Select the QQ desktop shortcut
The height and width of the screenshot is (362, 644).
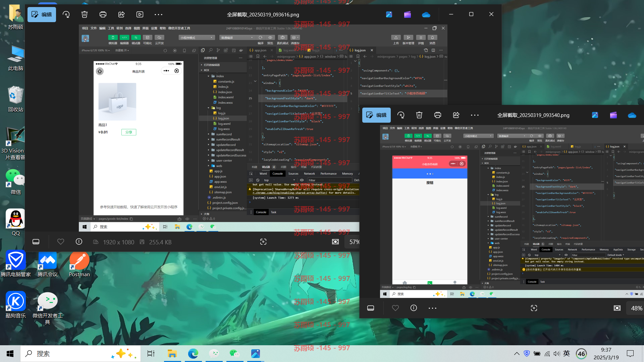pos(15,223)
